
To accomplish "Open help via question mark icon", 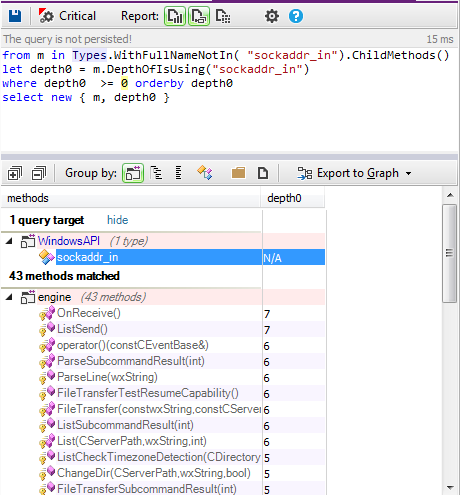I will (296, 16).
